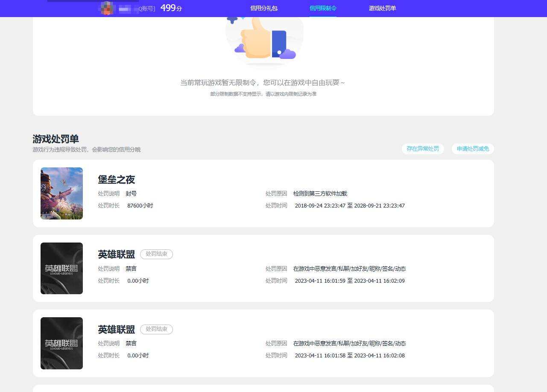
Task: Click the 499 分 credit score
Action: (x=171, y=8)
